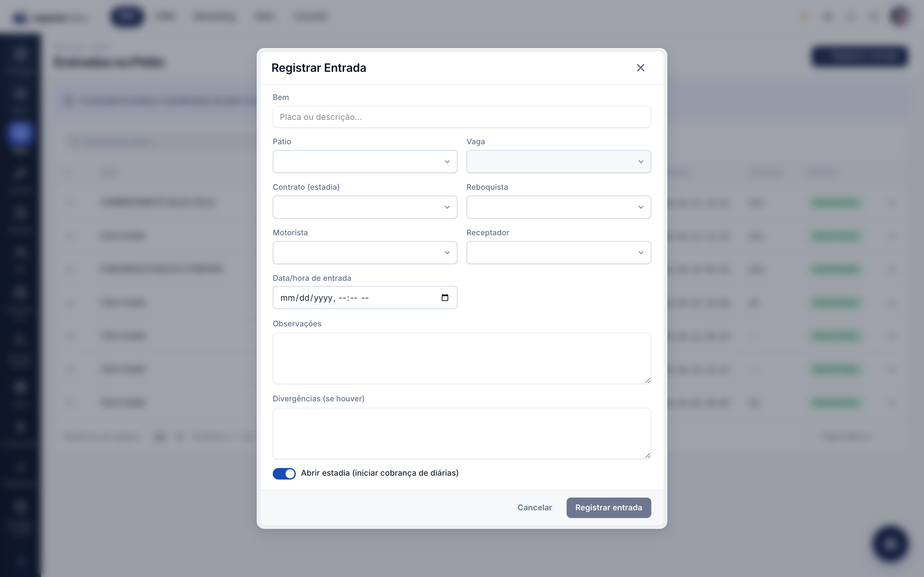This screenshot has width=924, height=577.
Task: Focus the Divergências text area
Action: tap(462, 433)
